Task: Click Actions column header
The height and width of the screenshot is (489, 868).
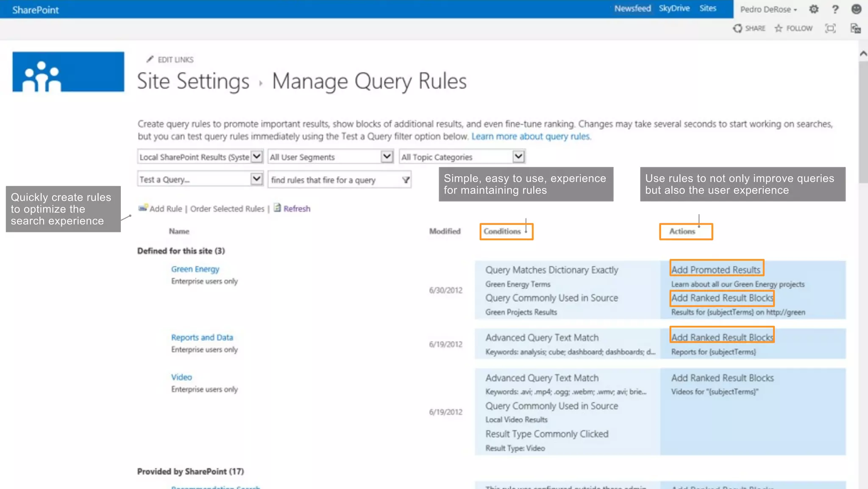Action: [682, 231]
